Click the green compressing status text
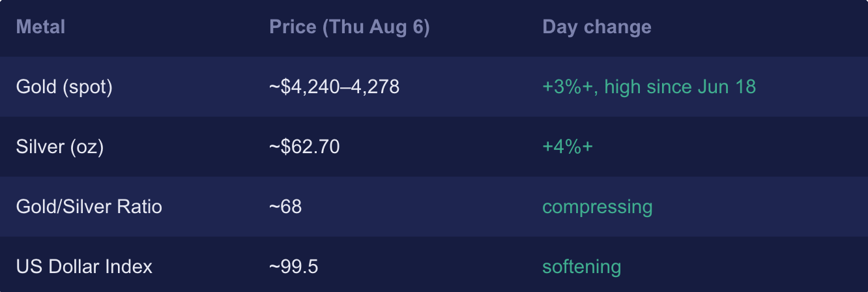 click(598, 207)
